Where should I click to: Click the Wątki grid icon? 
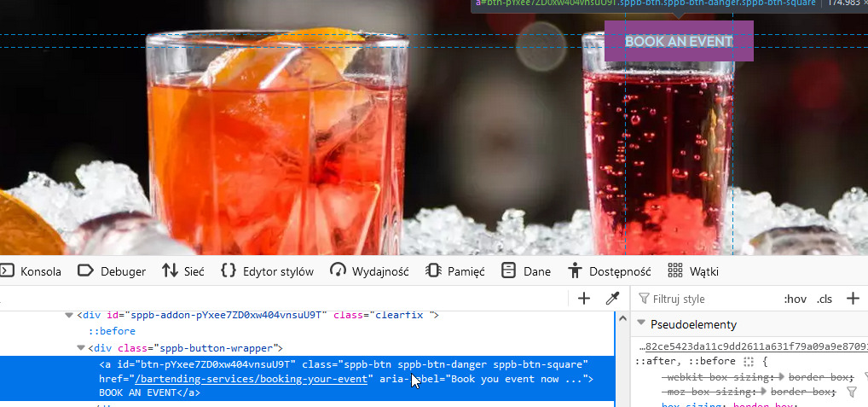(x=675, y=271)
